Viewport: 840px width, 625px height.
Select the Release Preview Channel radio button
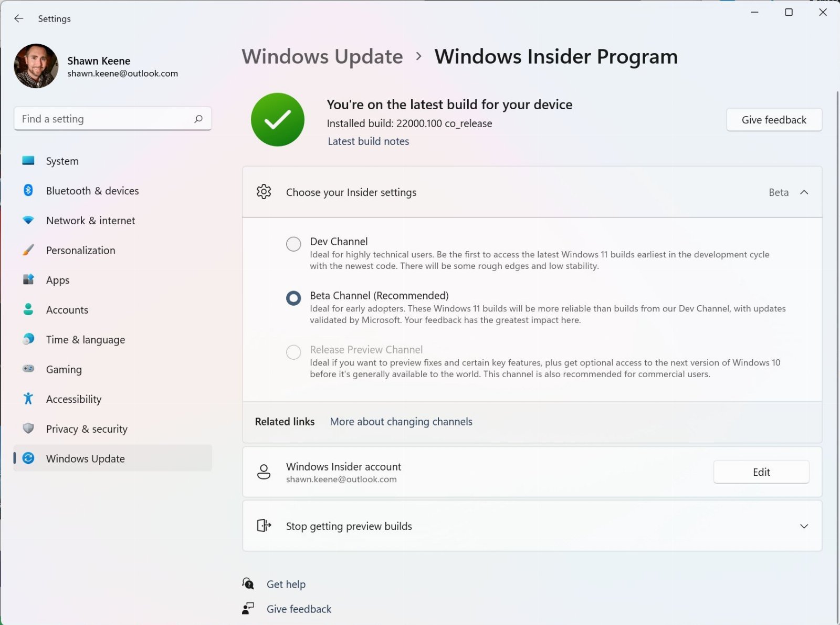coord(293,352)
